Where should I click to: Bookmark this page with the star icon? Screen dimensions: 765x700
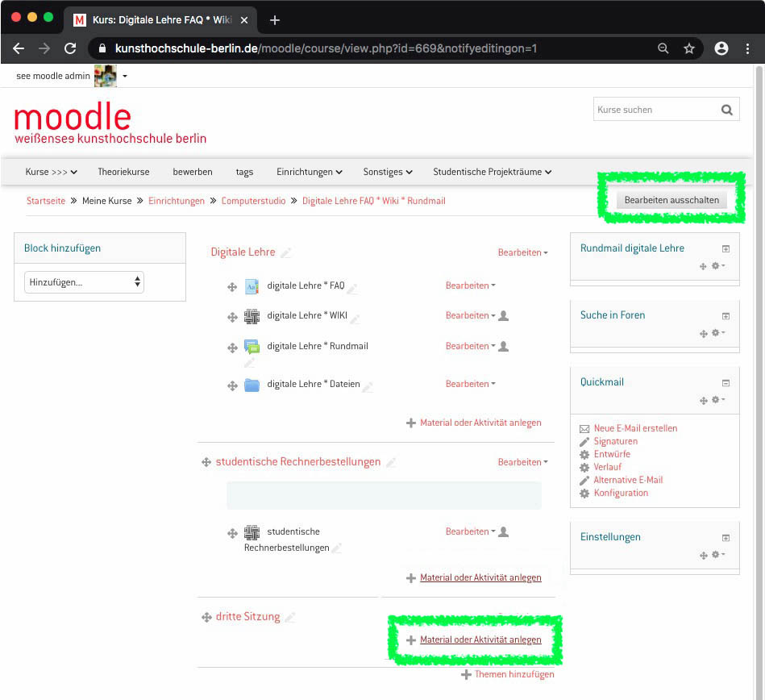(689, 48)
